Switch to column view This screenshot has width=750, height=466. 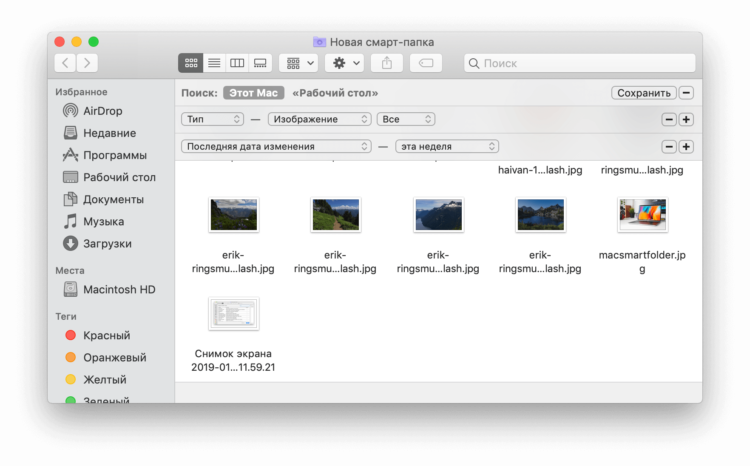[237, 63]
